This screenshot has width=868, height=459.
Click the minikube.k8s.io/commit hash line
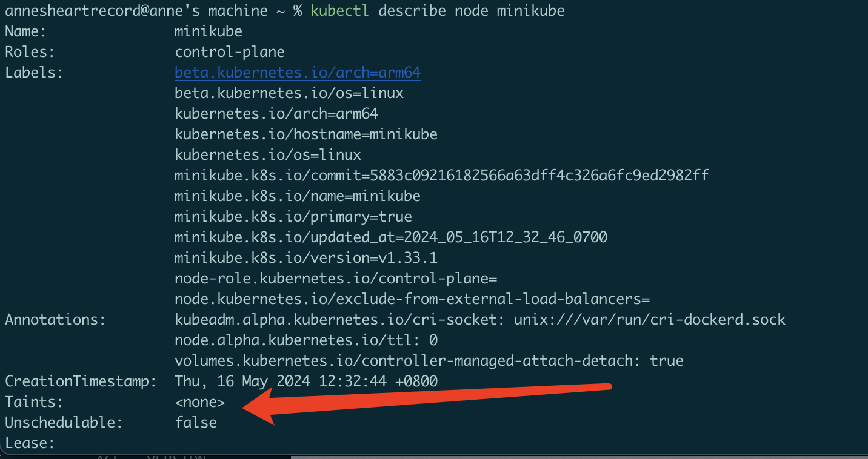[x=441, y=176]
